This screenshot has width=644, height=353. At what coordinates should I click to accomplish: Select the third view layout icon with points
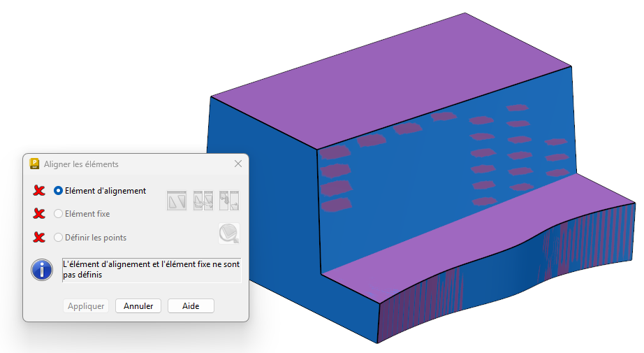click(x=229, y=201)
